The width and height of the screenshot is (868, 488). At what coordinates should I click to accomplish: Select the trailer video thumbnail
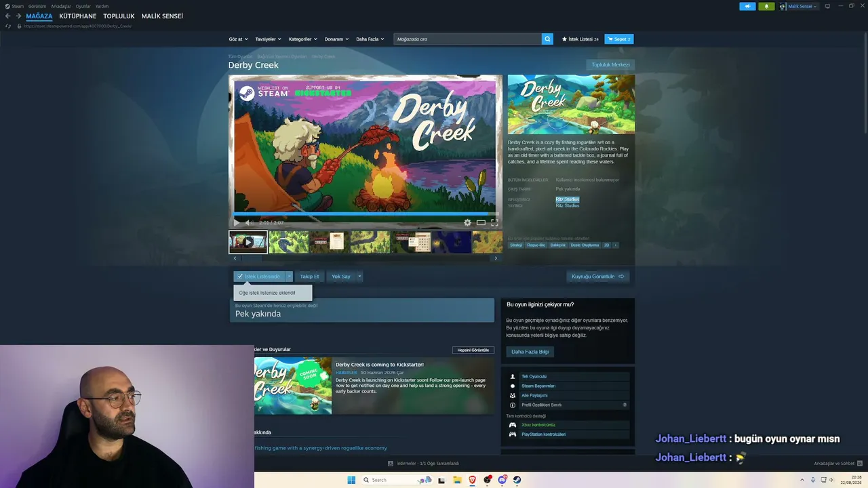point(248,242)
